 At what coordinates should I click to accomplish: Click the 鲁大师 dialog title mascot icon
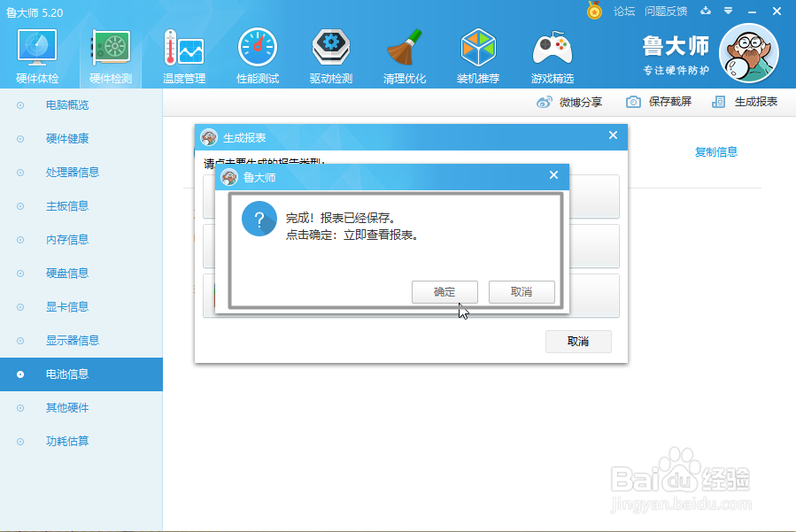[229, 177]
